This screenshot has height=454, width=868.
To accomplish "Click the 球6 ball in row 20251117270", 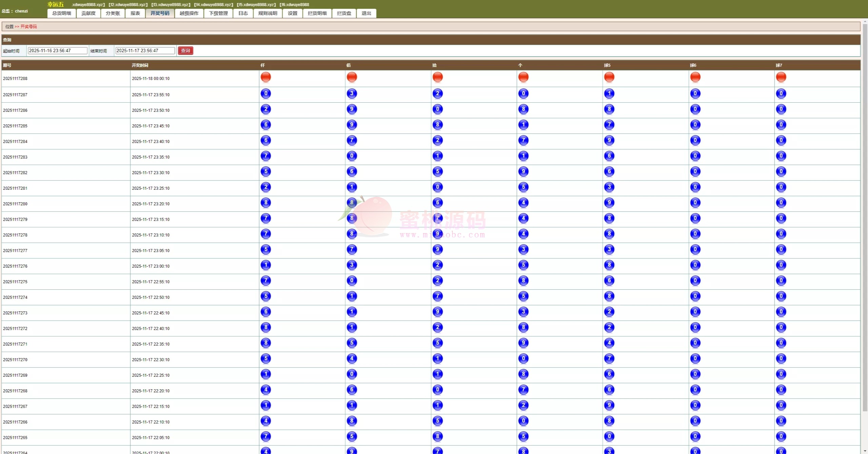I will [x=695, y=358].
